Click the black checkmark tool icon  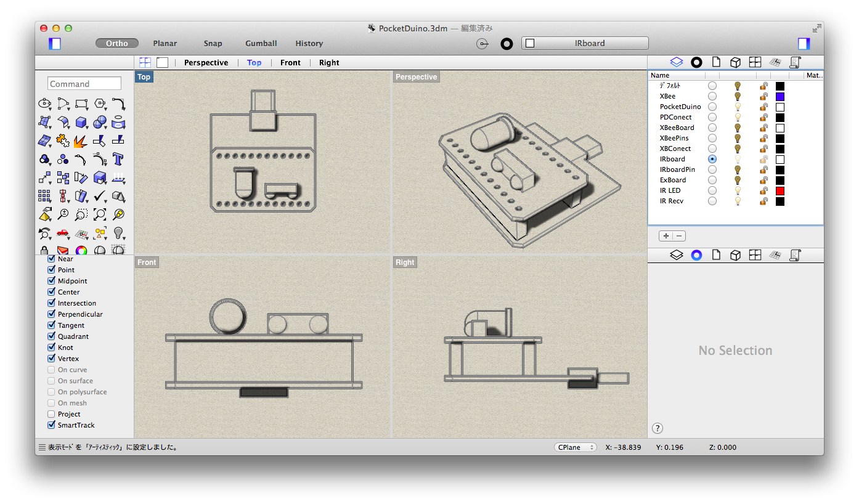tap(100, 196)
